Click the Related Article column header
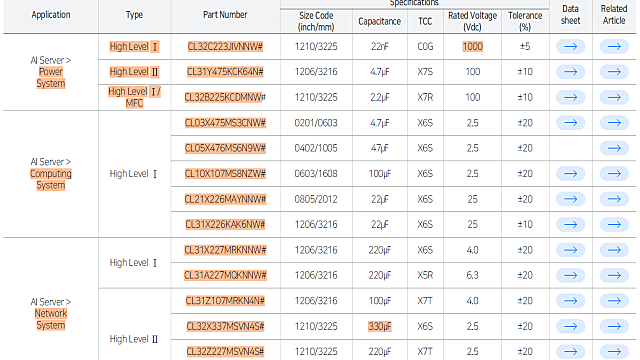The width and height of the screenshot is (640, 360). pos(614,15)
